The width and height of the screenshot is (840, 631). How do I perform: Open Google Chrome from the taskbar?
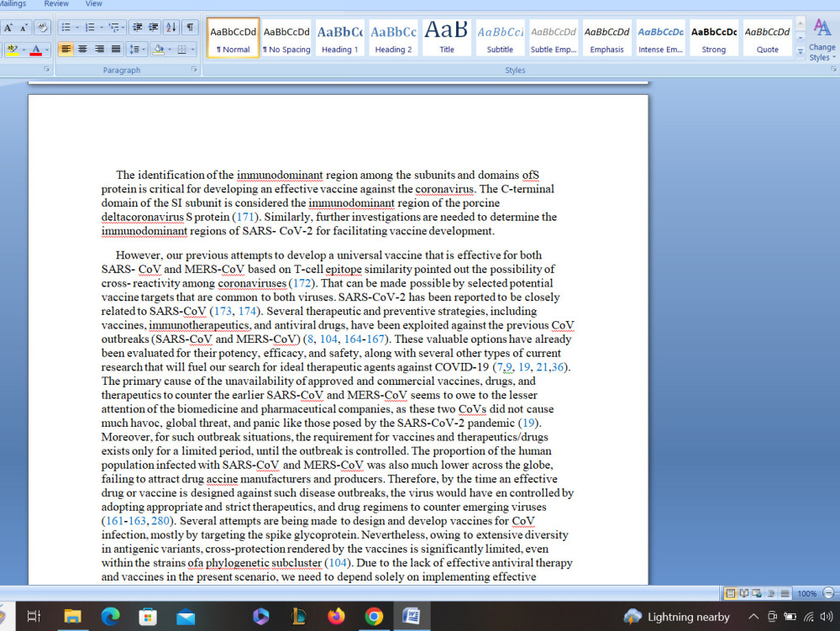tap(374, 617)
